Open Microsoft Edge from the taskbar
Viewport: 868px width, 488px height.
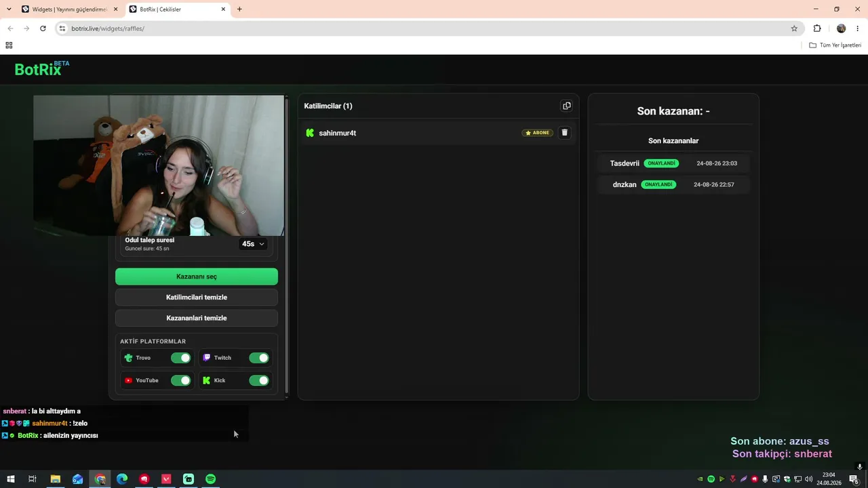coord(122,479)
